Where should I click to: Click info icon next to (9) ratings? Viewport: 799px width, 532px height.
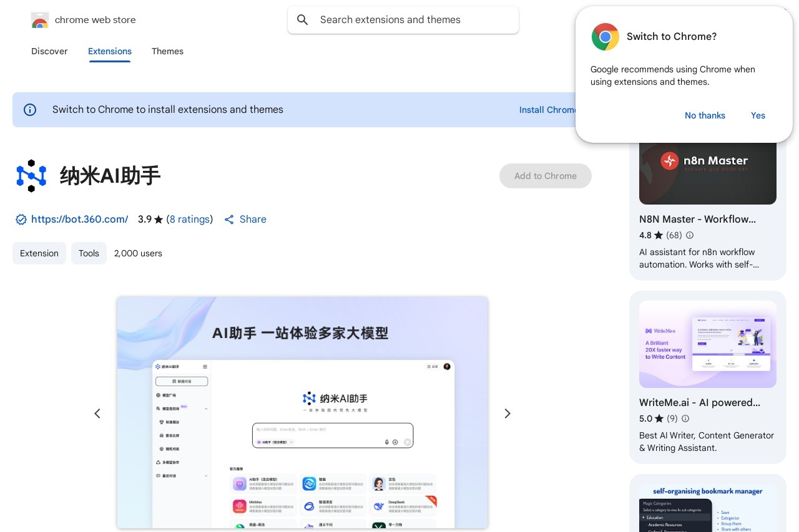(x=685, y=419)
